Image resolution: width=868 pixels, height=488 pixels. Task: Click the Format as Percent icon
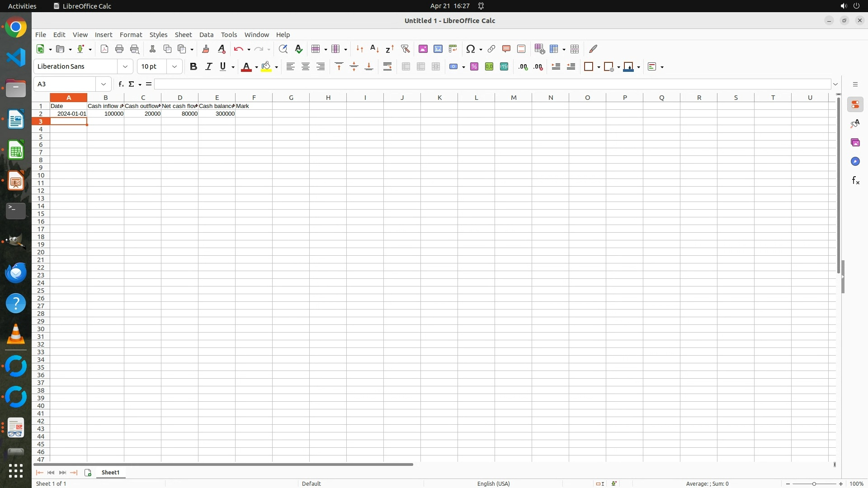(x=474, y=67)
